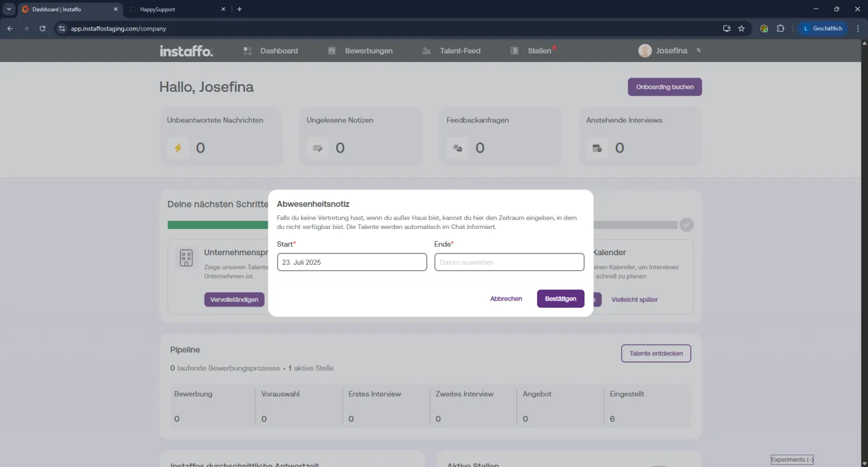
Task: Click the green next-steps progress bar
Action: click(218, 225)
